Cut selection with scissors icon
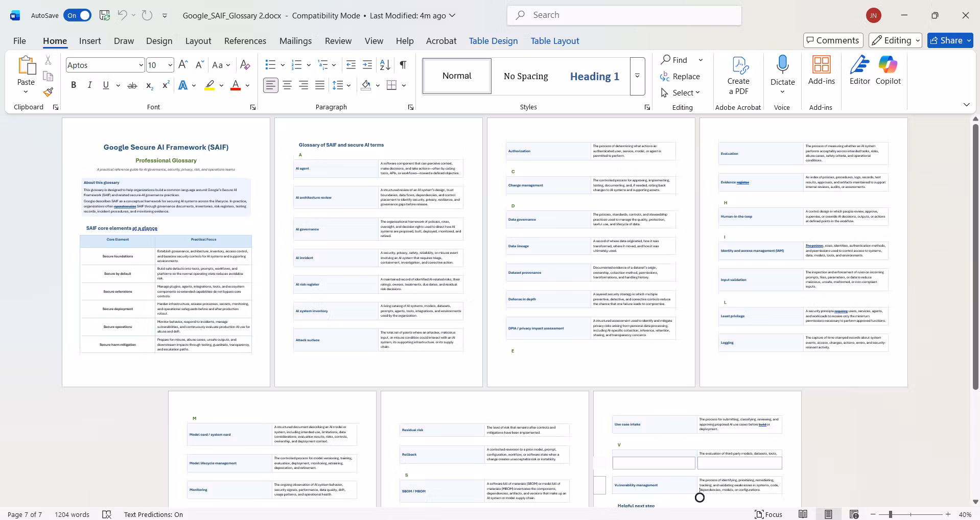The image size is (980, 520). coord(48,60)
